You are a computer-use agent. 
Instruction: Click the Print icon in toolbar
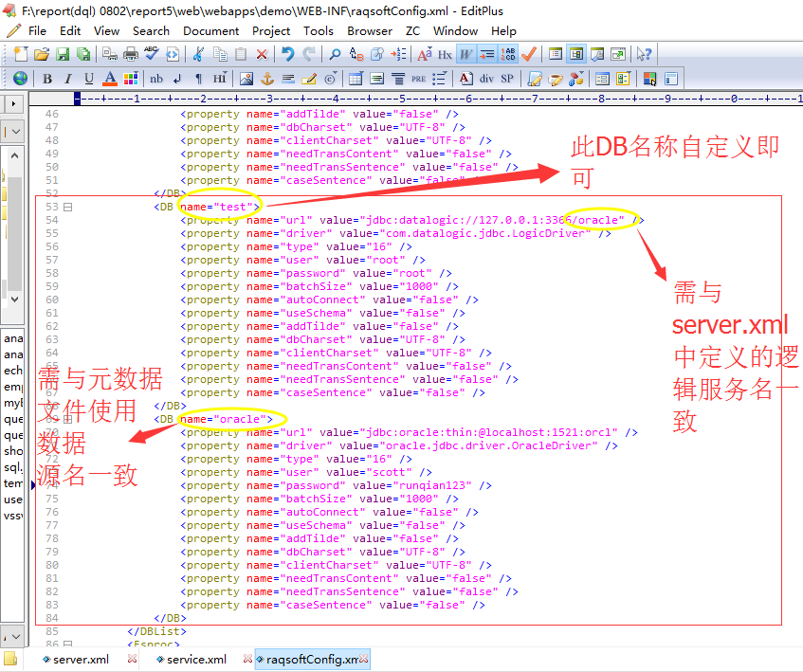click(130, 54)
